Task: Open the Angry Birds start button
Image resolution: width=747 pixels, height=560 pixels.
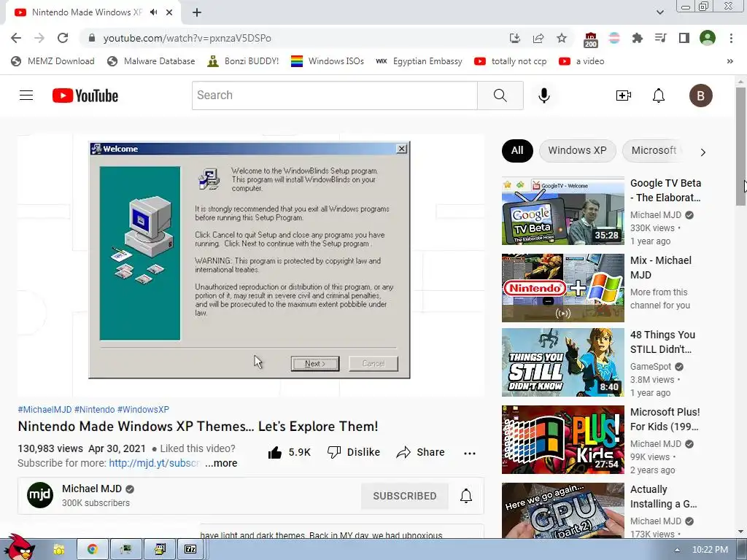Action: tap(19, 548)
